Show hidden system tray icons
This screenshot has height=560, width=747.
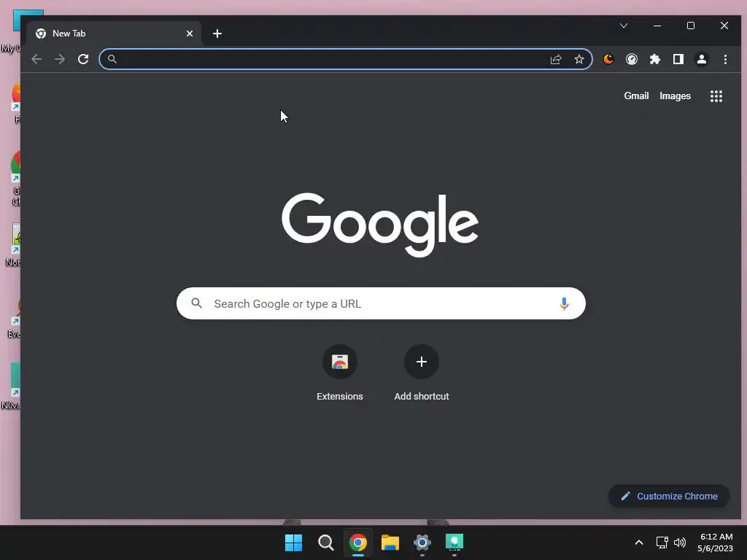click(639, 542)
